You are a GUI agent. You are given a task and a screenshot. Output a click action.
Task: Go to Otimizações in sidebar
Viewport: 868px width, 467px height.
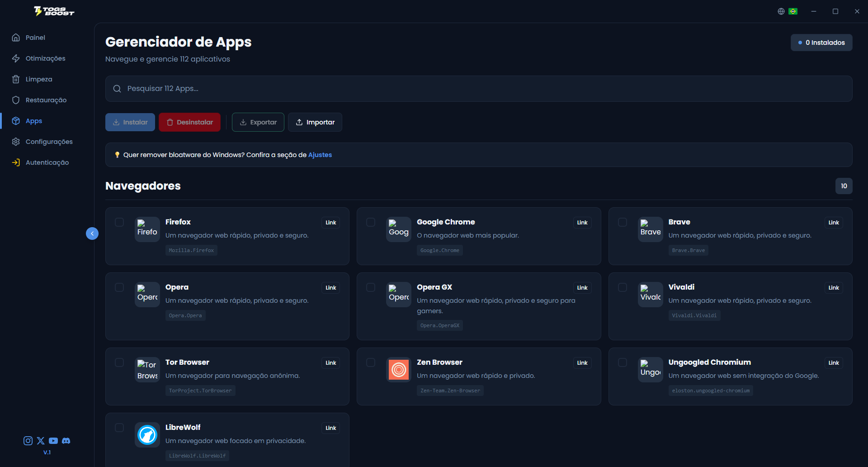point(38,58)
